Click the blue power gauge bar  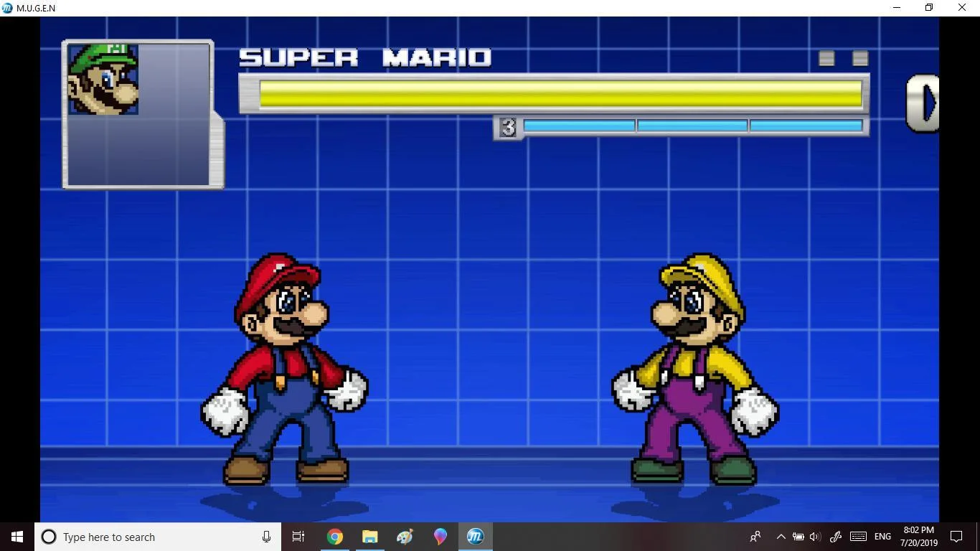click(x=692, y=126)
